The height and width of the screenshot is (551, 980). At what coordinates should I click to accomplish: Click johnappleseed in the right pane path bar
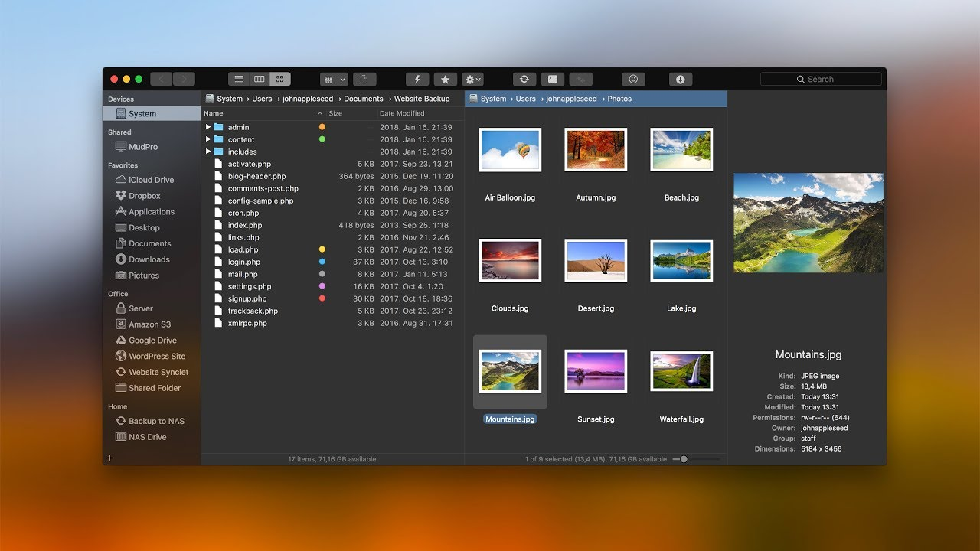(570, 99)
